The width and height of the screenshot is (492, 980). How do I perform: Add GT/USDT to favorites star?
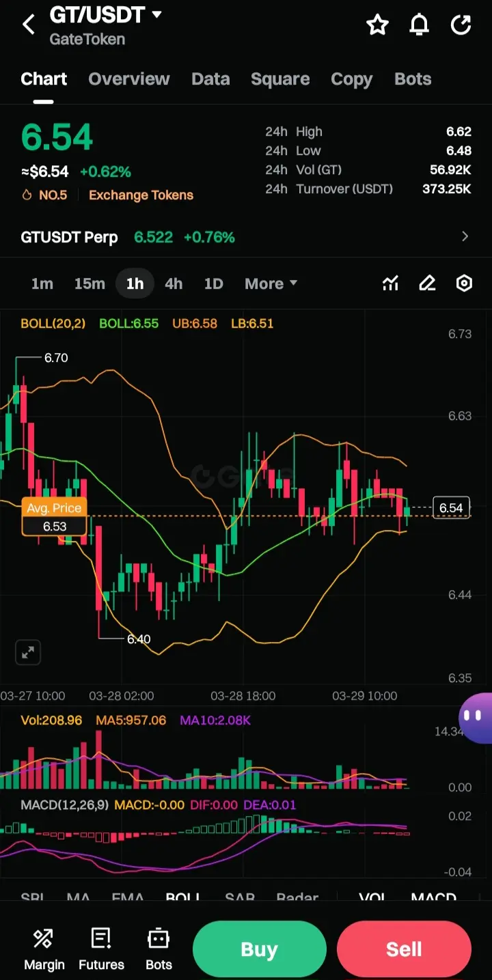point(377,25)
